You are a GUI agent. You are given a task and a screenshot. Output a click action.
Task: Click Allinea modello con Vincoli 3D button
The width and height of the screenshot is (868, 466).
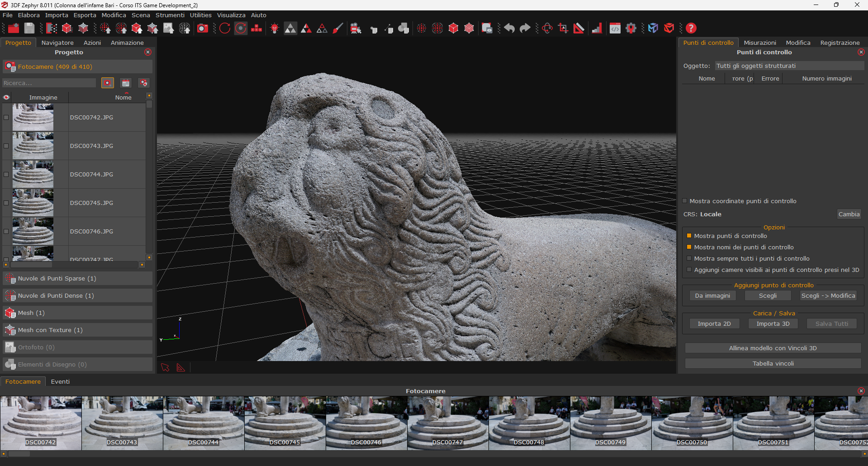pyautogui.click(x=773, y=348)
